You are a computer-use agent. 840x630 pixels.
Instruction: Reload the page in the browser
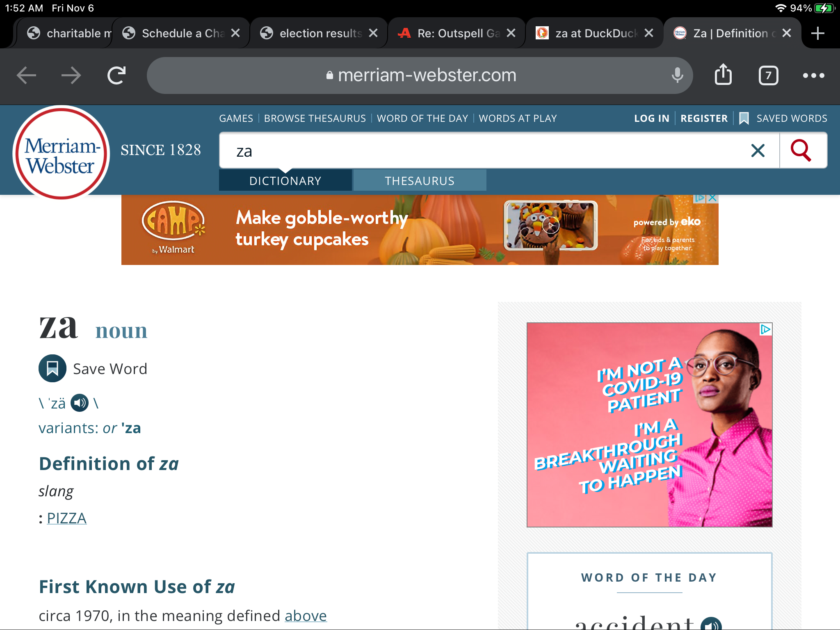click(116, 75)
